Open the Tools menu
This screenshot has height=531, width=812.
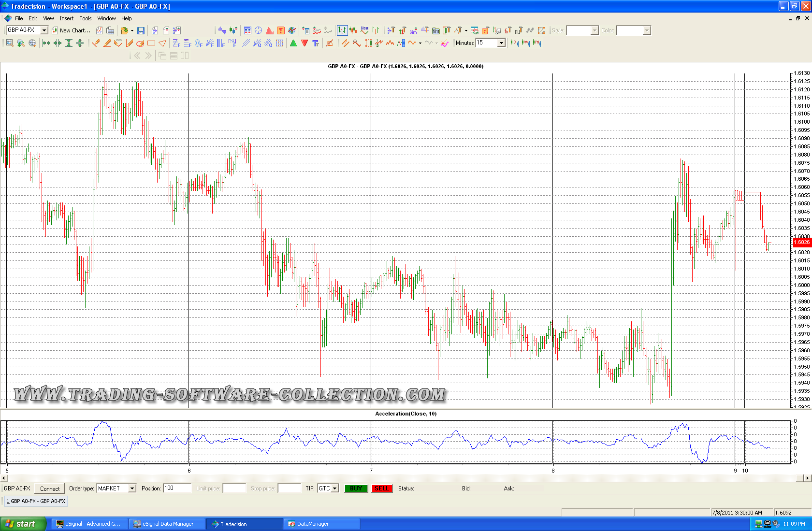pyautogui.click(x=86, y=18)
